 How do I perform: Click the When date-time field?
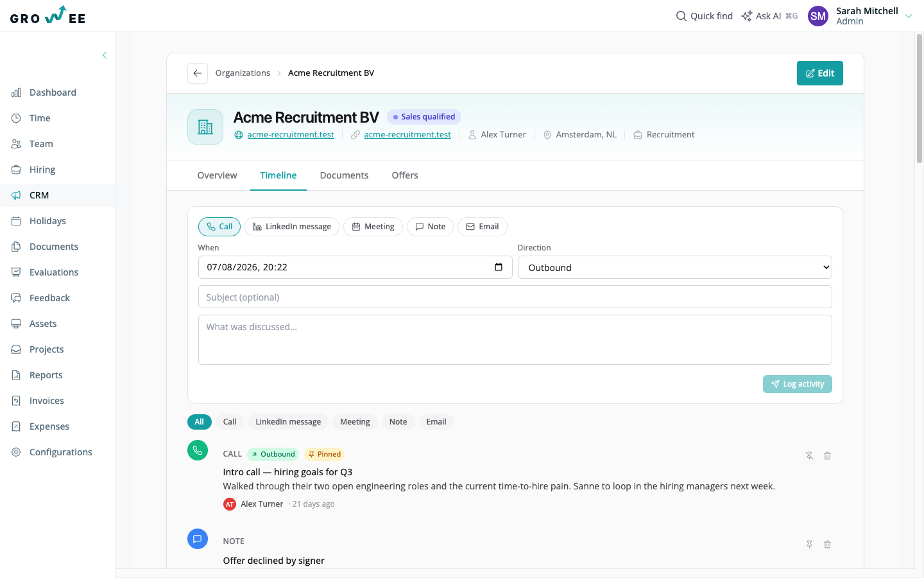coord(355,267)
